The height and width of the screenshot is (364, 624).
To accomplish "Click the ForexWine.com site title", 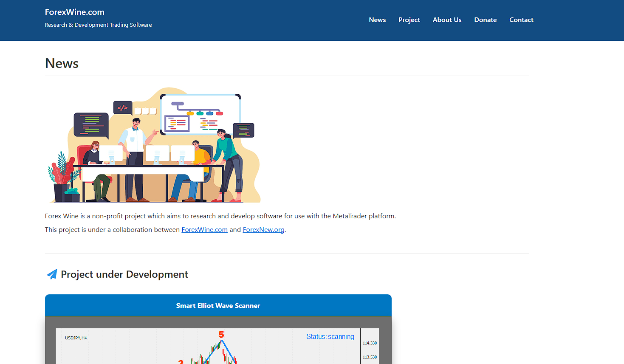I will point(75,12).
